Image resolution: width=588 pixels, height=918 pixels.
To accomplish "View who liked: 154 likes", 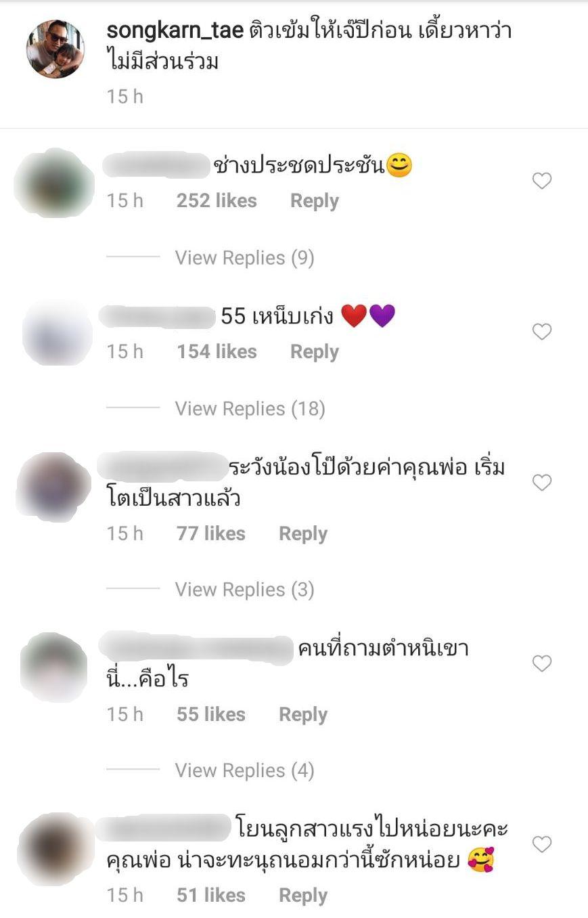I will click(217, 352).
